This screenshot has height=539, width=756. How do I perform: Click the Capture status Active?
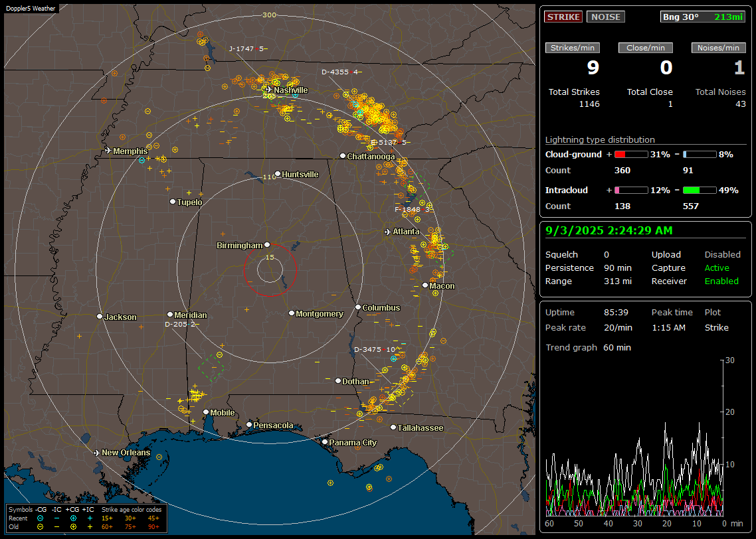[x=717, y=268]
